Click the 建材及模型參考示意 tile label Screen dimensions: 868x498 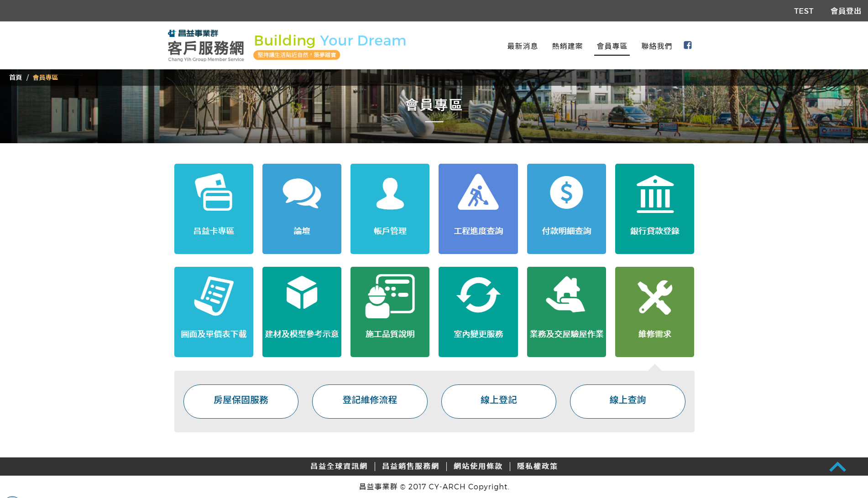[x=302, y=334]
